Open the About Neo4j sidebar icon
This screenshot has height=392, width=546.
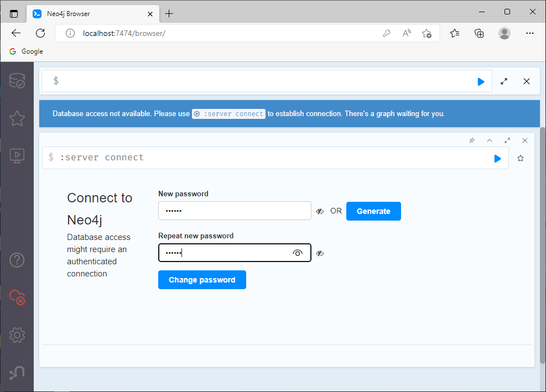click(17, 373)
